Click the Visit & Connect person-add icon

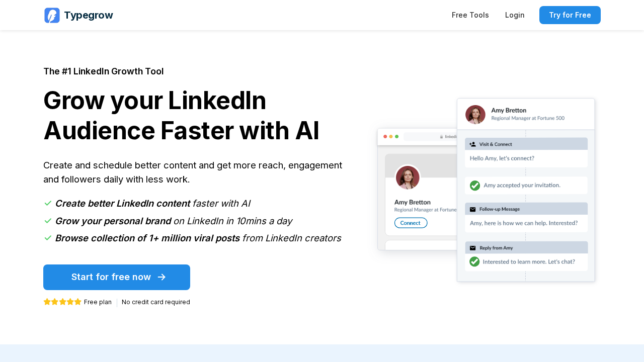click(472, 144)
